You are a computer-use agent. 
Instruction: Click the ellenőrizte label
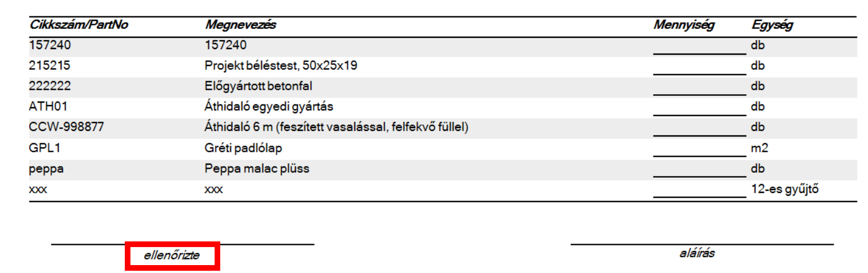point(172,256)
